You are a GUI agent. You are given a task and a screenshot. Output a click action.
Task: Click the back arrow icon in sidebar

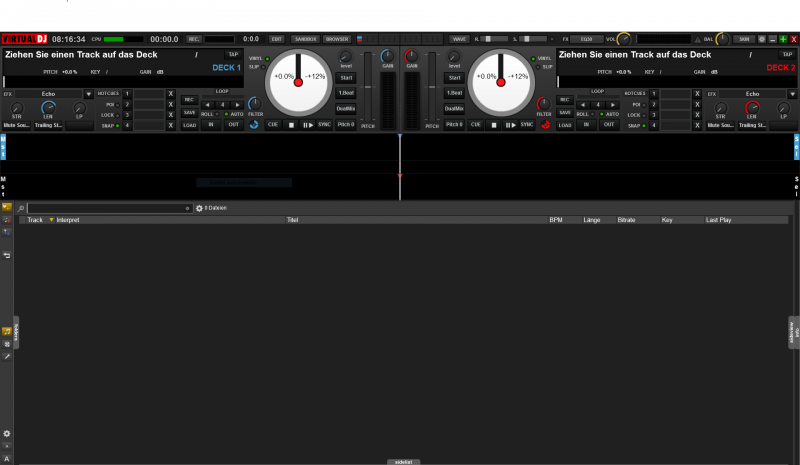pos(7,255)
